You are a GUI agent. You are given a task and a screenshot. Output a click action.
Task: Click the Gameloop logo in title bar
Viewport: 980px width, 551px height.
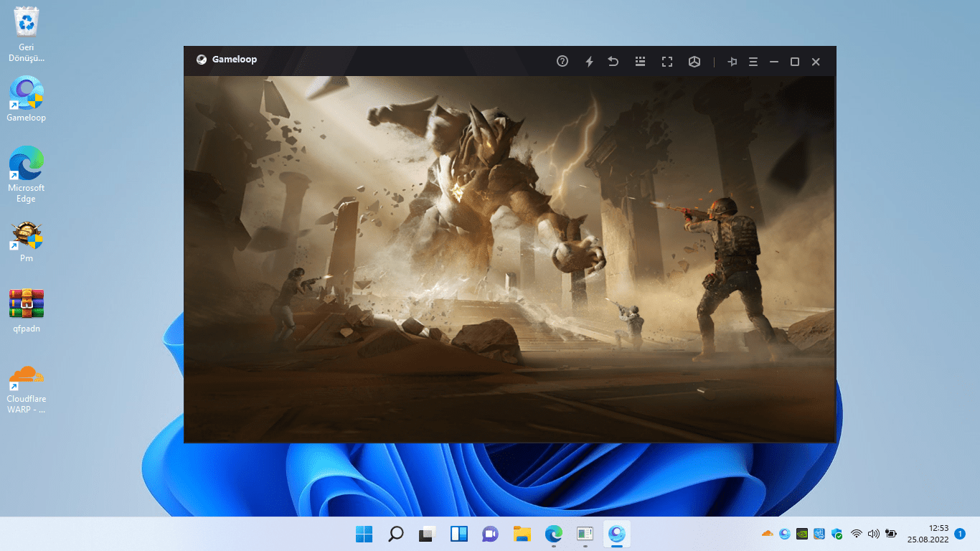[202, 60]
